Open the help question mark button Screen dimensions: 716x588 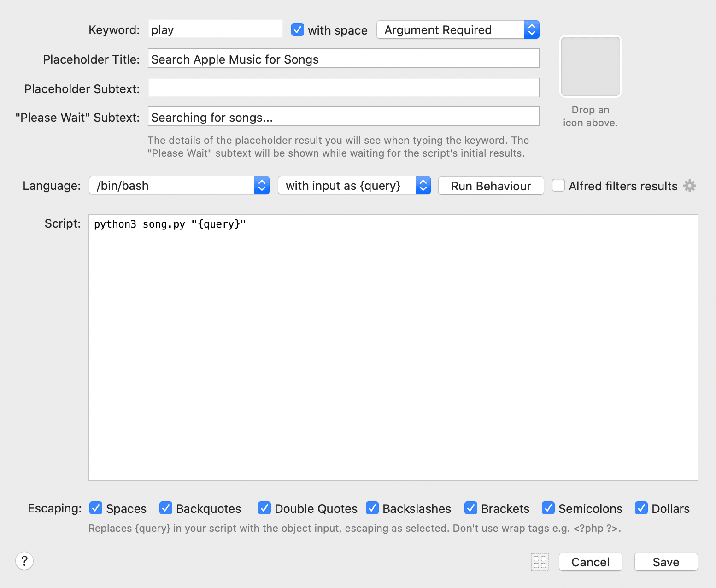point(24,561)
